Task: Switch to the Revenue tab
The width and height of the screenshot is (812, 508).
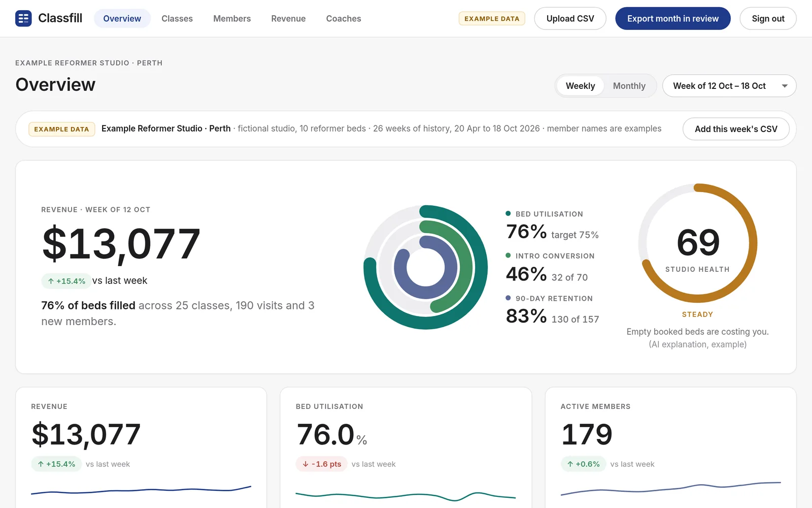Action: 288,18
